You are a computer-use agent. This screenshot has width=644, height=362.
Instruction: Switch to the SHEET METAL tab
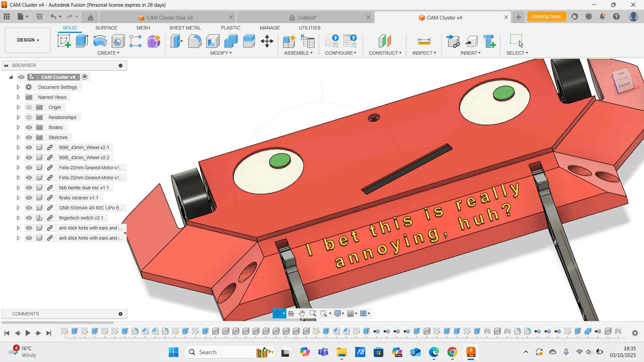tap(185, 28)
